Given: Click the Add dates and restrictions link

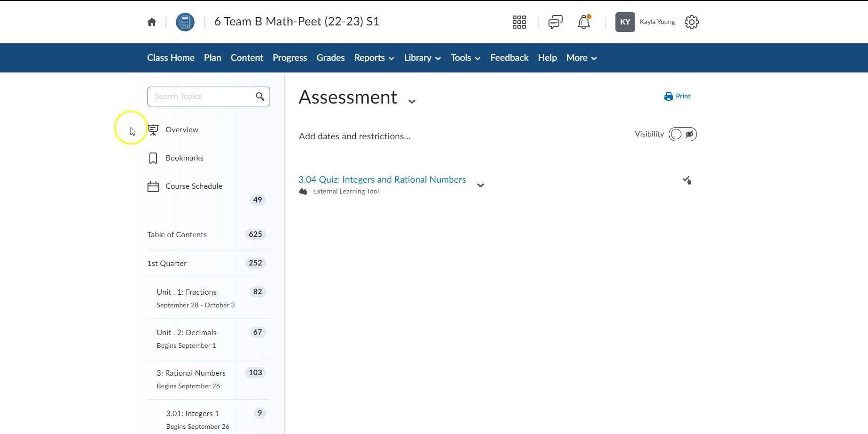Looking at the screenshot, I should coord(354,136).
